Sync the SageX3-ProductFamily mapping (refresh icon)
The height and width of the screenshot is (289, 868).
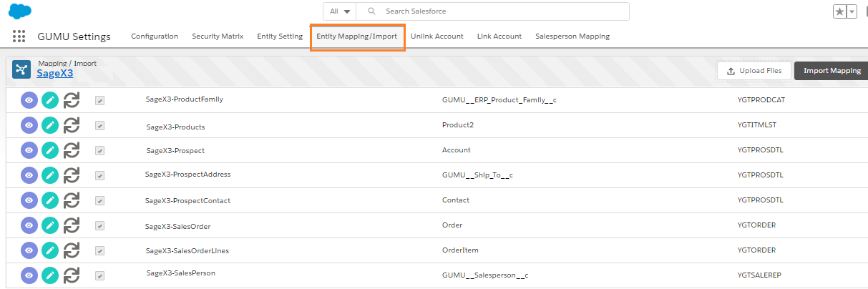(x=71, y=100)
